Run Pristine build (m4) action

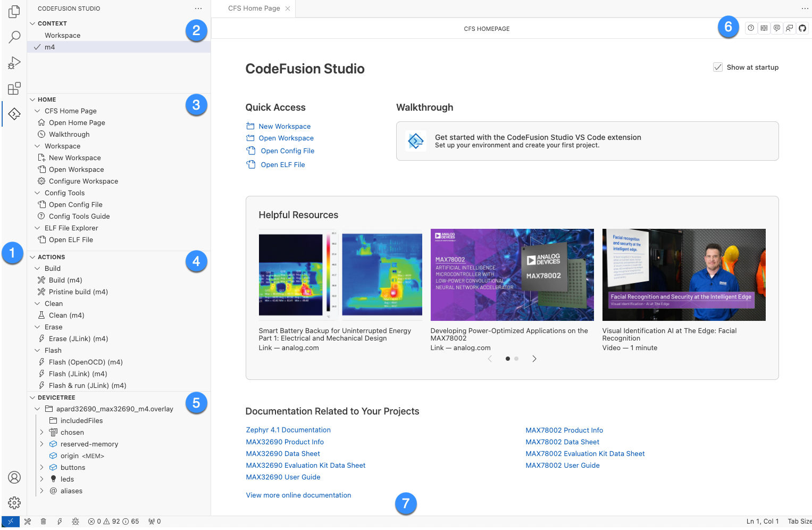click(78, 292)
